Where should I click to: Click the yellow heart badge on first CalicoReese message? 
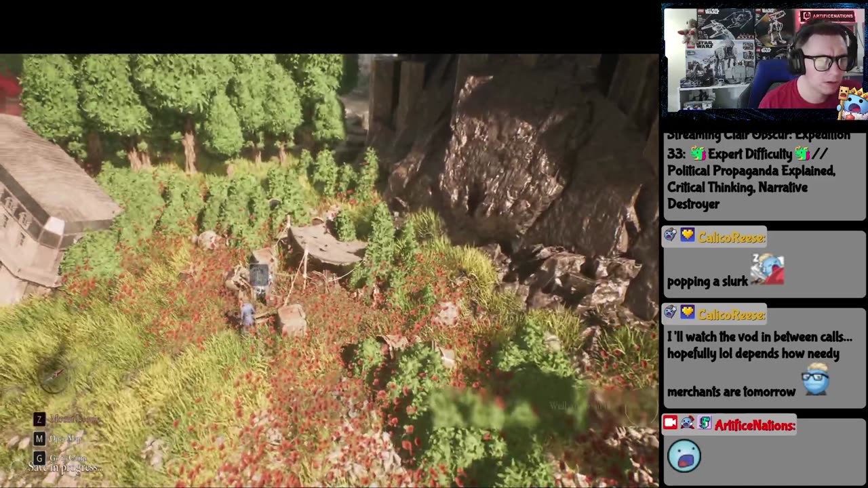pos(688,236)
